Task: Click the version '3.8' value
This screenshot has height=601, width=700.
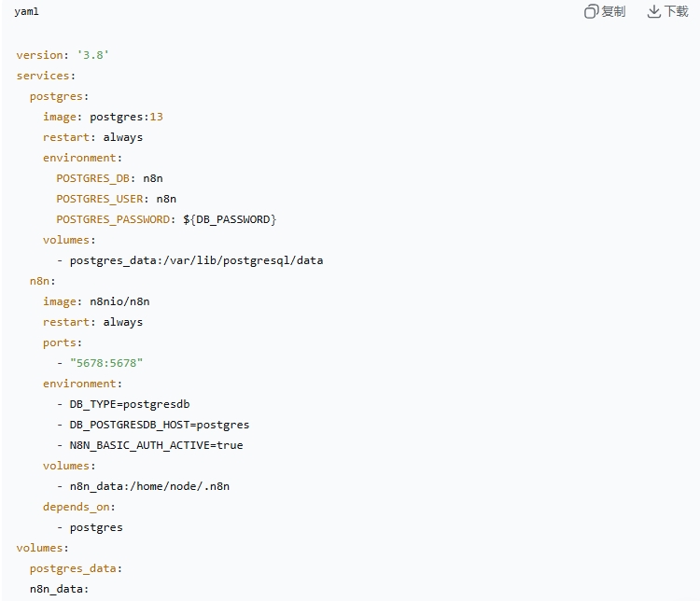Action: (92, 55)
